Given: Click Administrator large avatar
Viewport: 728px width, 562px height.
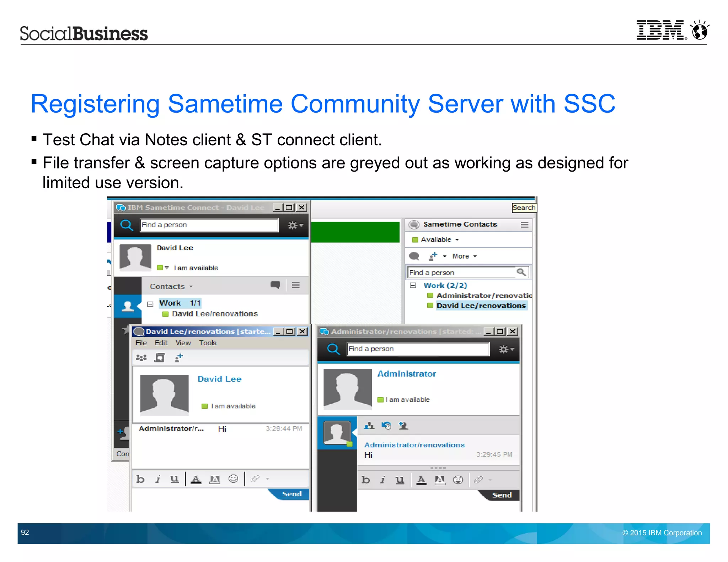Looking at the screenshot, I should 347,389.
